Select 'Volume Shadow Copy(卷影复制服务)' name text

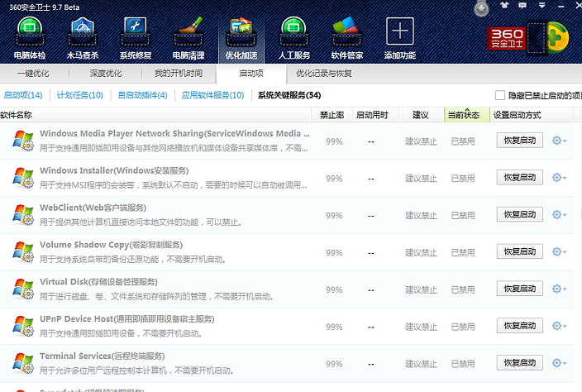pos(111,245)
